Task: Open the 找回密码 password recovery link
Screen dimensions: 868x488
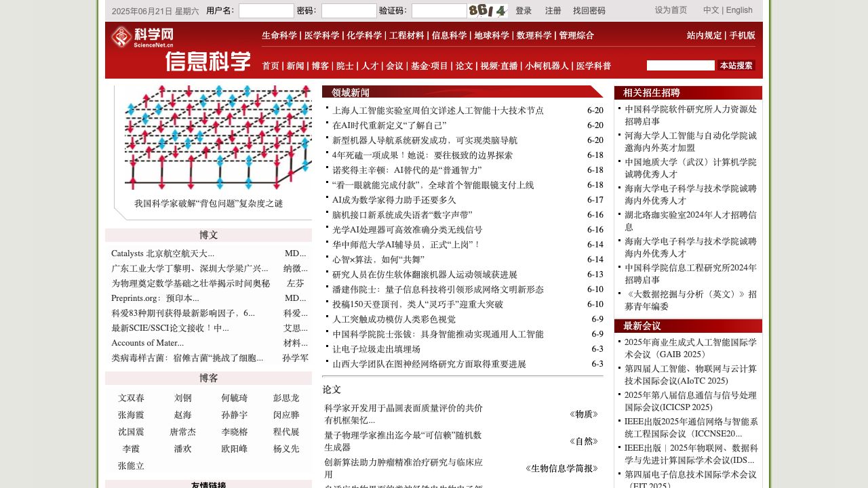Action: tap(589, 11)
